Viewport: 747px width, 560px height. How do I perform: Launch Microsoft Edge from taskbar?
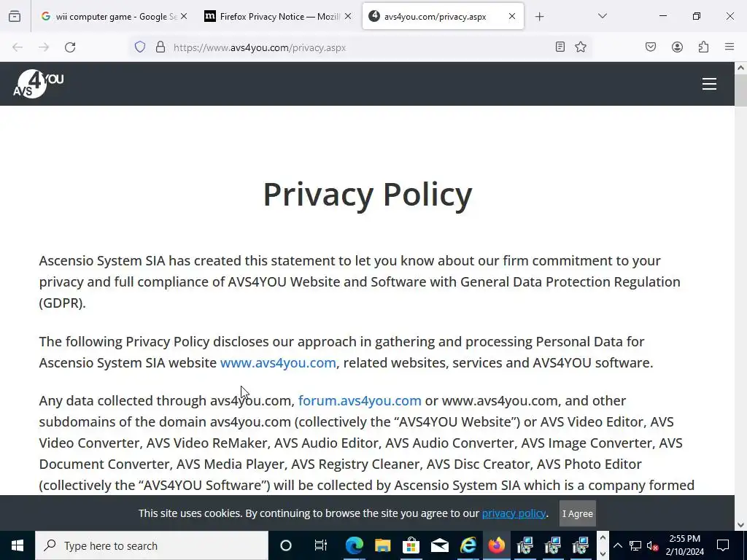[x=355, y=545]
